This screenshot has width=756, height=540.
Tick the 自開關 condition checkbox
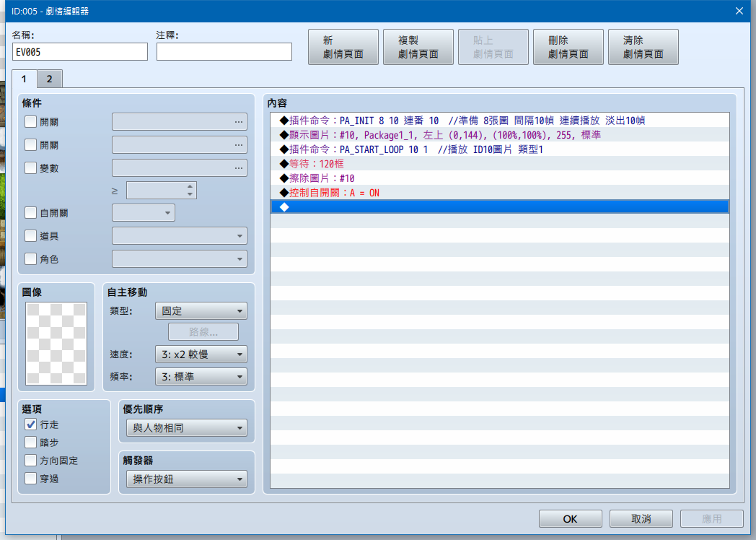point(30,213)
